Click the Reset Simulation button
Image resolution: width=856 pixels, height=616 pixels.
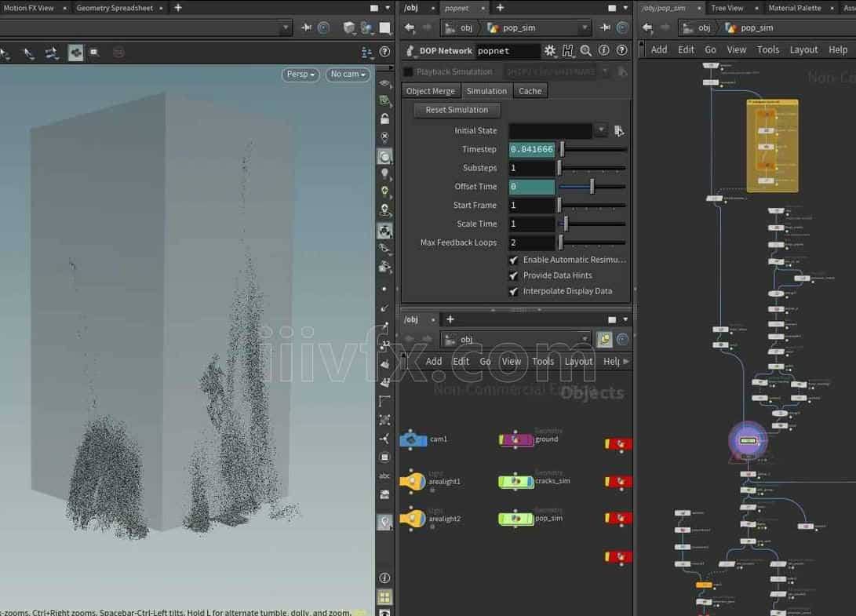coord(457,110)
